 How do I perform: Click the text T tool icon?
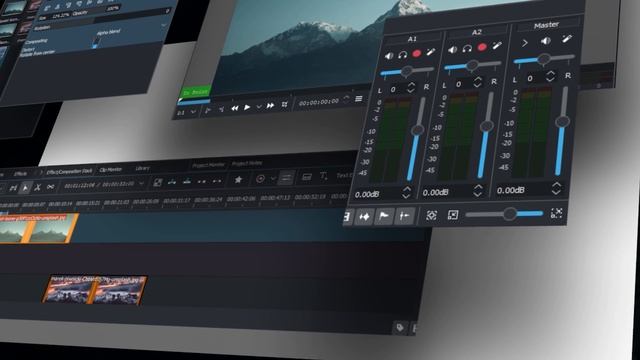click(323, 176)
